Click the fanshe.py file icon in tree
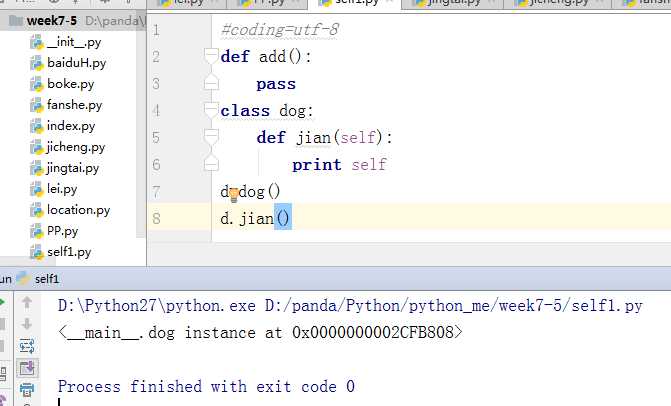This screenshot has height=406, width=671. click(x=37, y=105)
